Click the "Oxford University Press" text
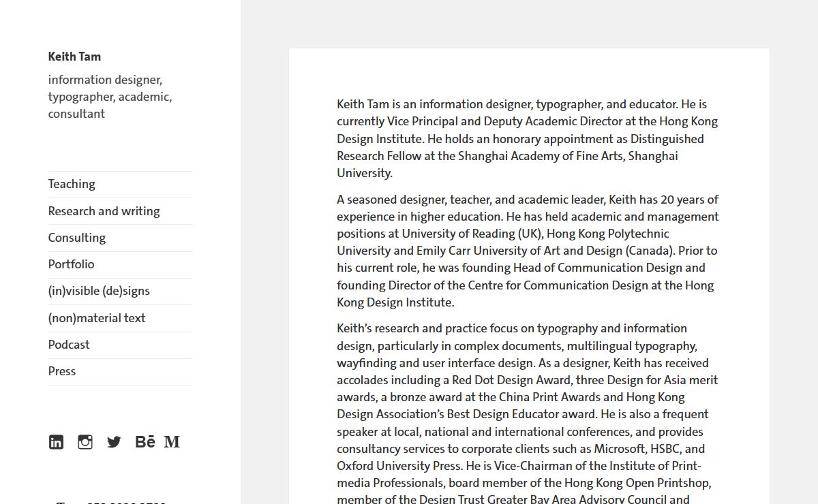Viewport: 818px width, 504px height. point(399,466)
